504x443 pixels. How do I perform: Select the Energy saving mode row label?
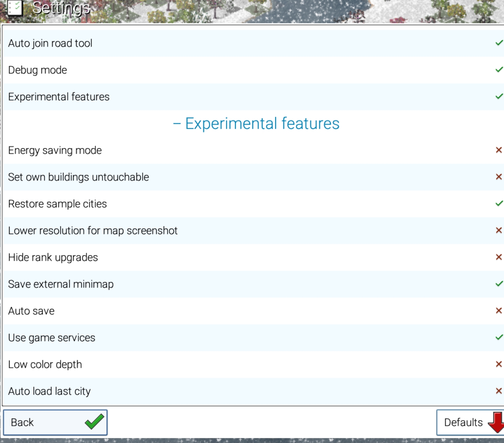tap(55, 151)
